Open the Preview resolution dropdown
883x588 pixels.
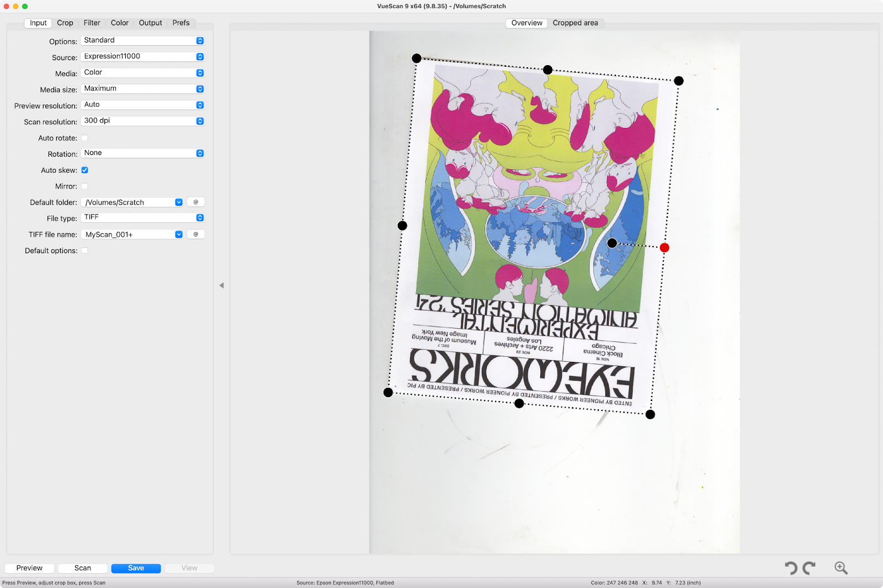point(142,105)
